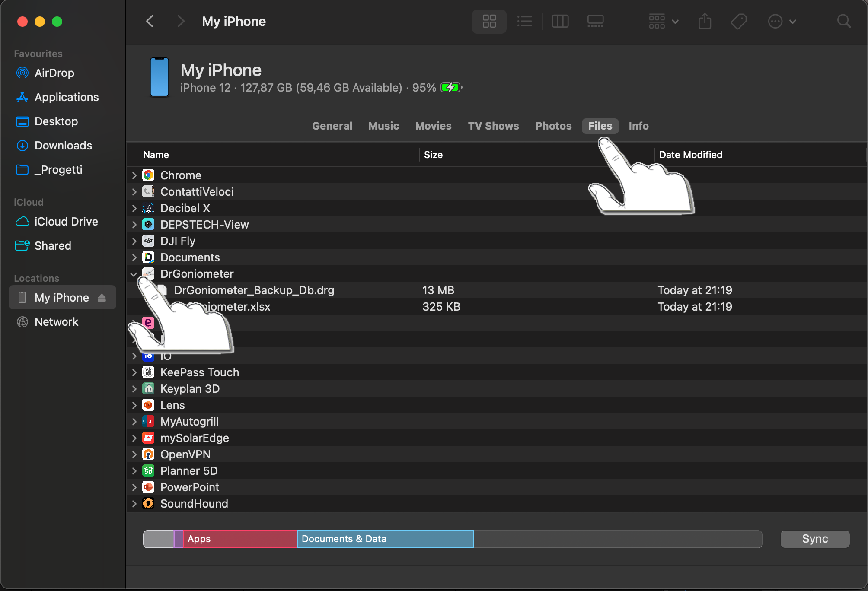
Task: Select the PowerPoint app row
Action: coord(496,487)
